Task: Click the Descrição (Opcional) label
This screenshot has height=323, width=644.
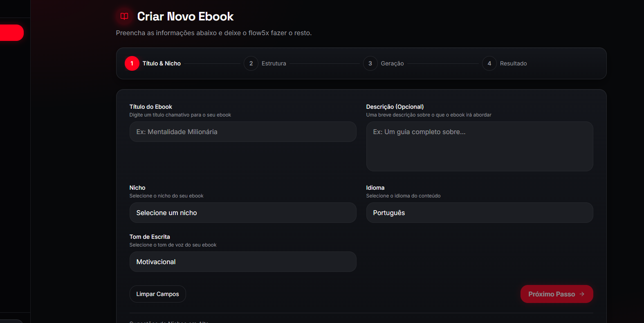Action: click(395, 107)
